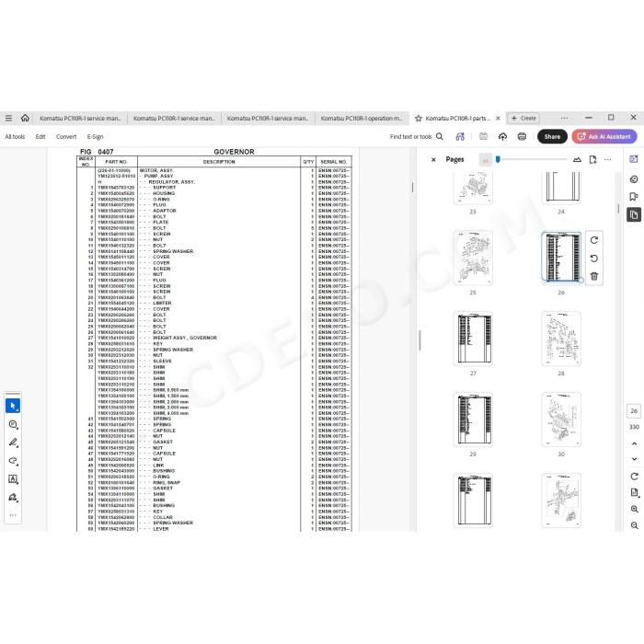Select page 28 thumbnail
Viewport: 644px width, 644px height.
pyautogui.click(x=561, y=339)
